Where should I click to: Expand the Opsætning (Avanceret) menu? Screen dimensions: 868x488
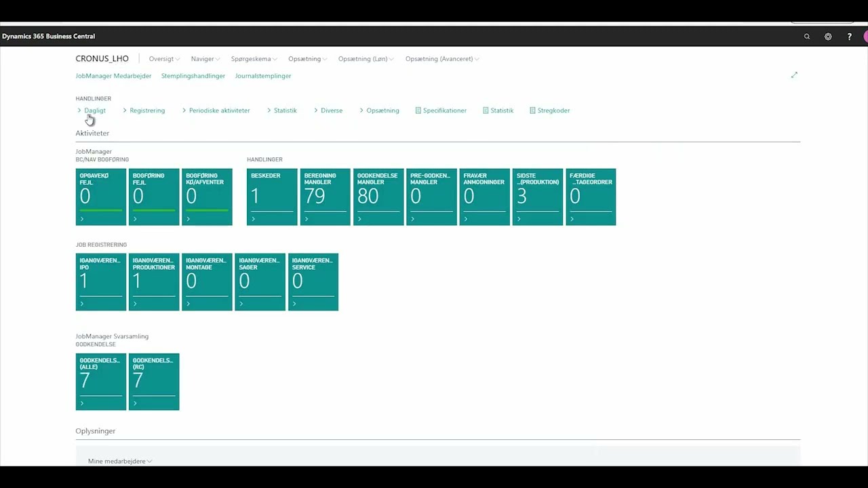[x=442, y=59]
